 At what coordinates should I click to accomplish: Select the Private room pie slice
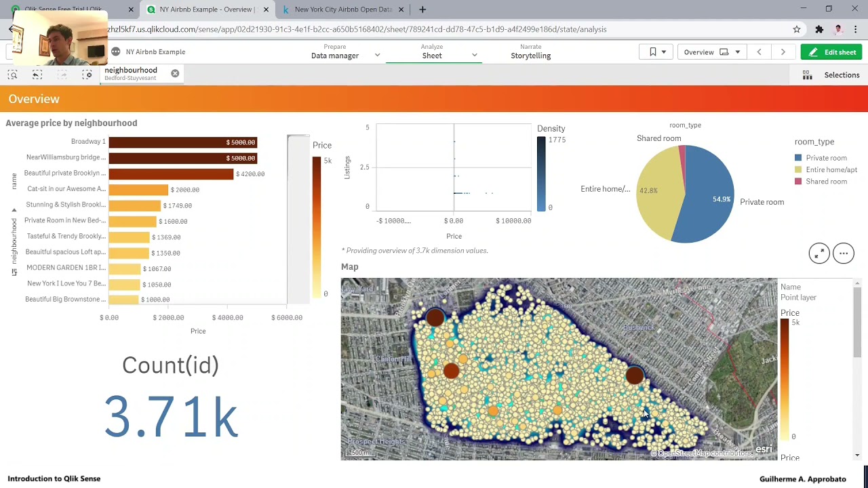click(x=705, y=195)
